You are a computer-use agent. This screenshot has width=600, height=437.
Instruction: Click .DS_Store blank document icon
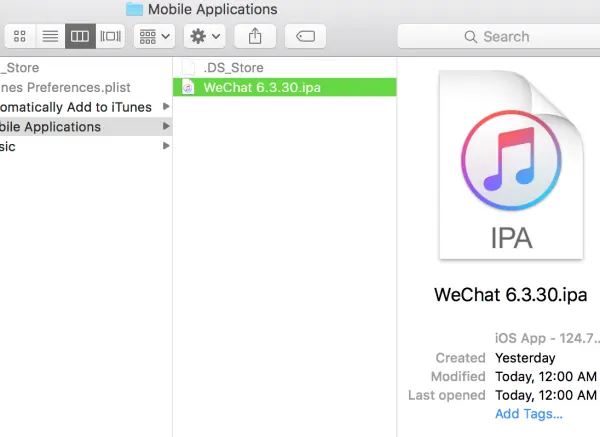click(188, 68)
